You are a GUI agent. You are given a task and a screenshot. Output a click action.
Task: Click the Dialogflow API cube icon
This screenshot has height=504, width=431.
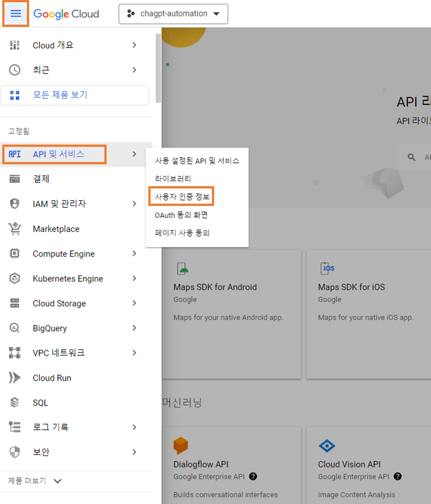[x=181, y=445]
